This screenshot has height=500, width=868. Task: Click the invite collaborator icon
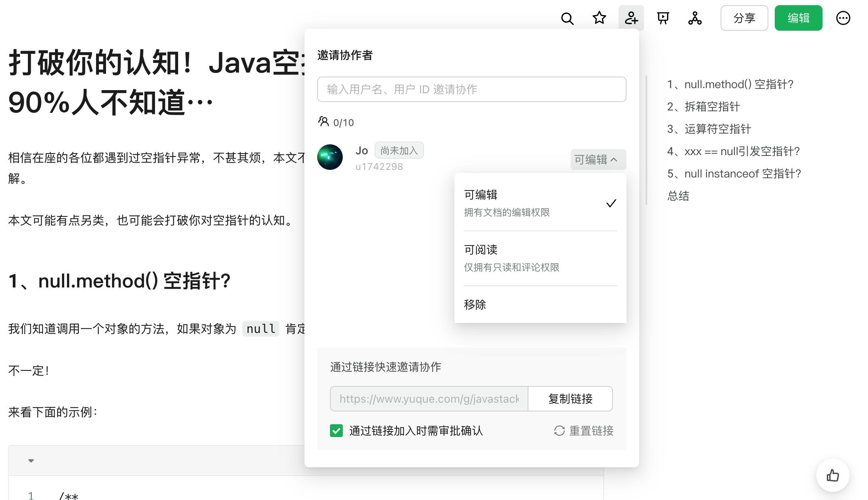631,18
